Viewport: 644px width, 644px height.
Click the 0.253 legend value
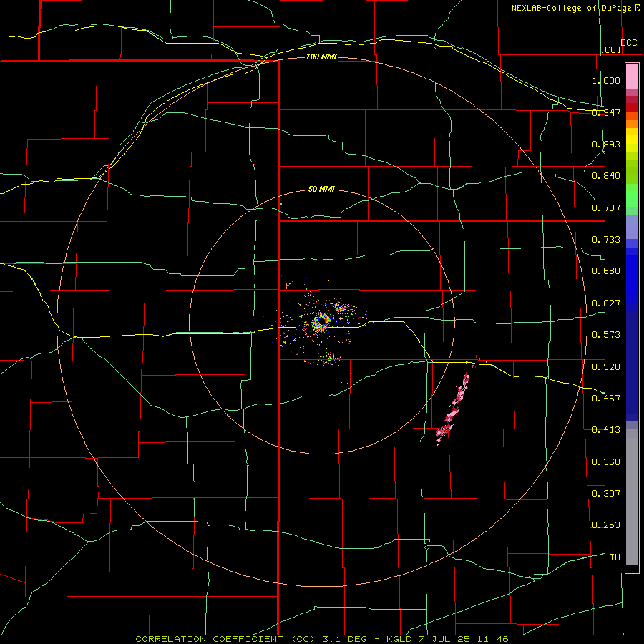tap(606, 525)
